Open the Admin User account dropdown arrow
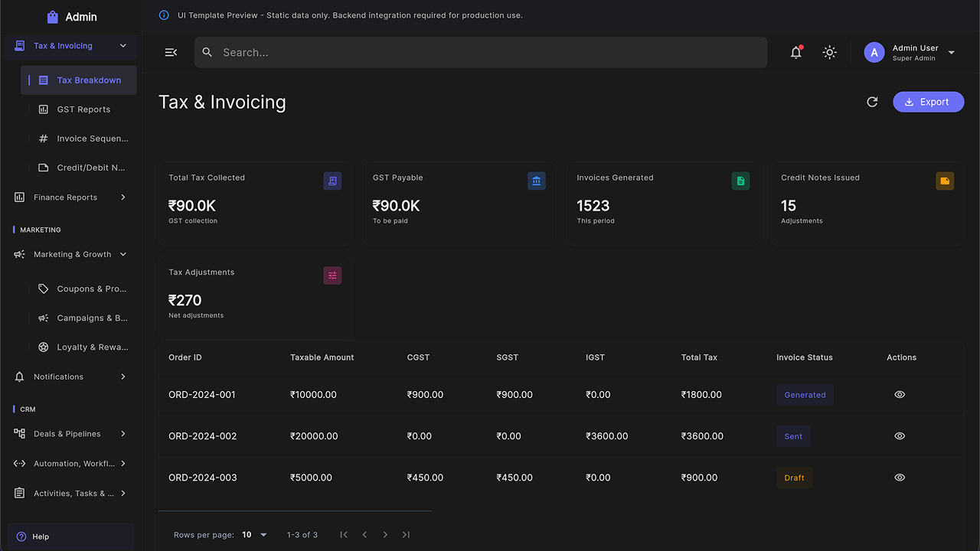This screenshot has height=551, width=980. (952, 53)
